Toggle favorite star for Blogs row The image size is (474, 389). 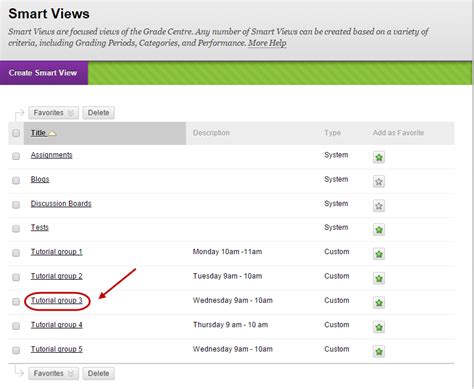point(379,182)
